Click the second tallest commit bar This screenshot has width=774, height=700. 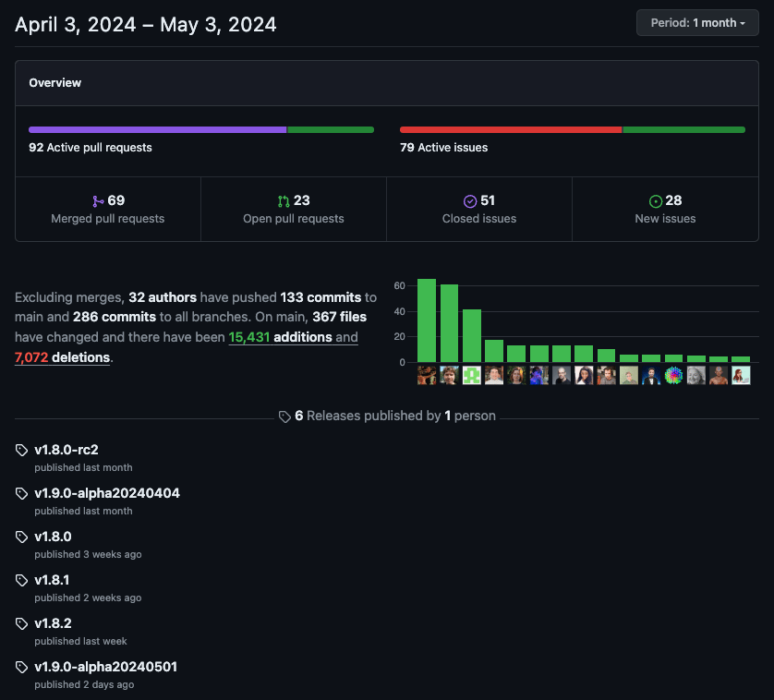tap(449, 323)
